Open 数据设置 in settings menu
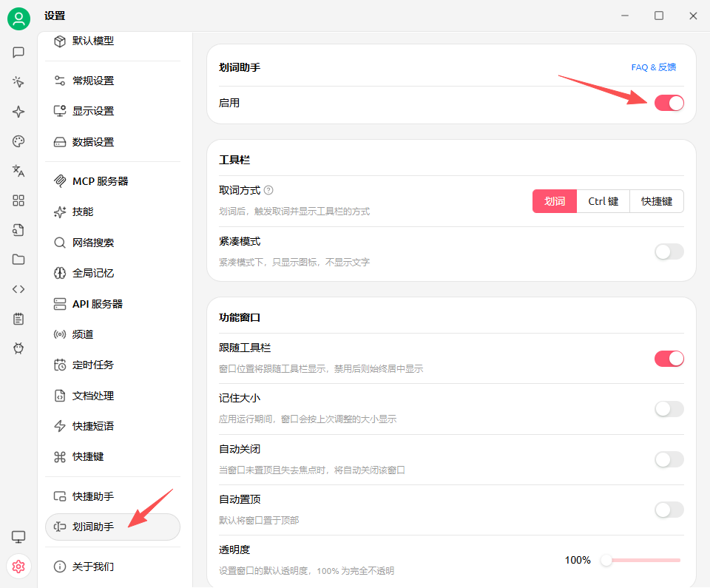This screenshot has width=710, height=588. [112, 142]
